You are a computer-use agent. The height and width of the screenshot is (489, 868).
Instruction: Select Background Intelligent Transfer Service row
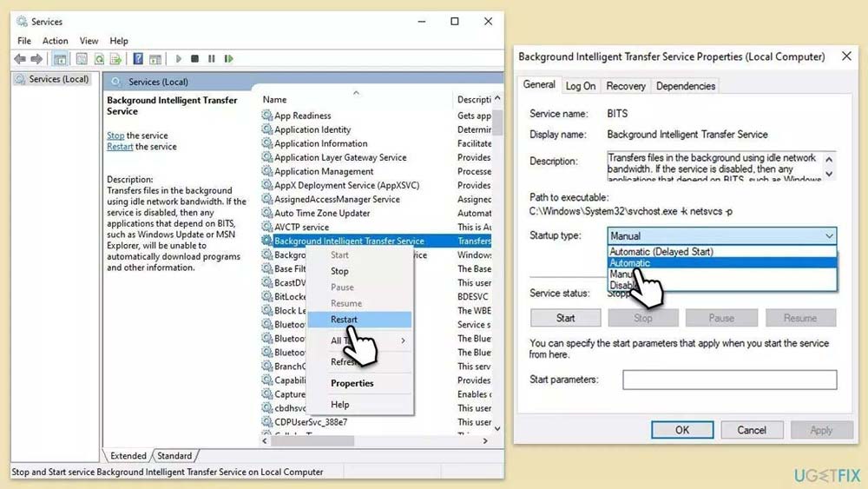[x=376, y=241]
